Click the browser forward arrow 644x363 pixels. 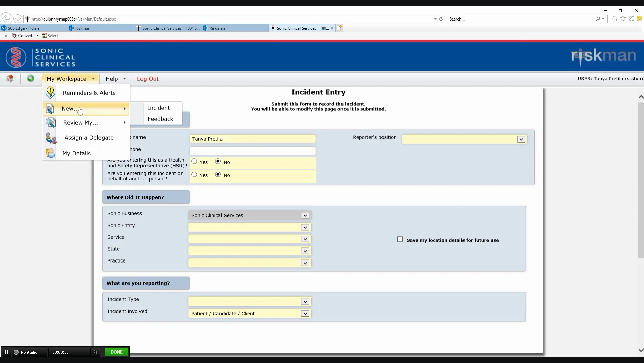point(18,19)
